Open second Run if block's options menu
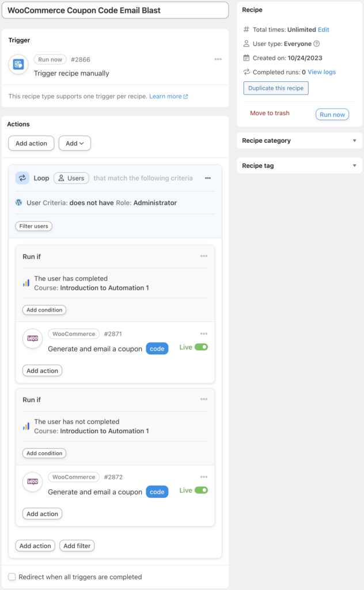 pos(204,399)
